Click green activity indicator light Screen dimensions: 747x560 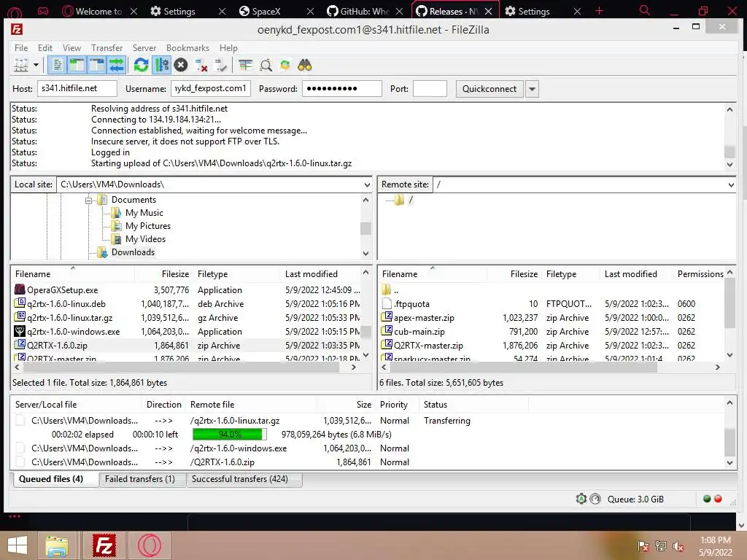(x=707, y=499)
